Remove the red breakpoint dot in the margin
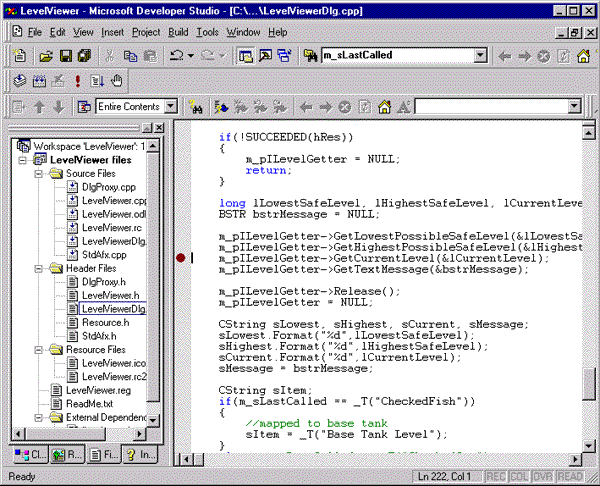This screenshot has height=486, width=600. (x=181, y=258)
